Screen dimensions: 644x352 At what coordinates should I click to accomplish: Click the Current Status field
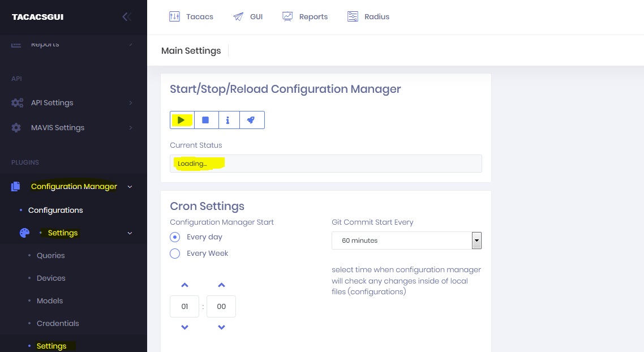coord(326,164)
